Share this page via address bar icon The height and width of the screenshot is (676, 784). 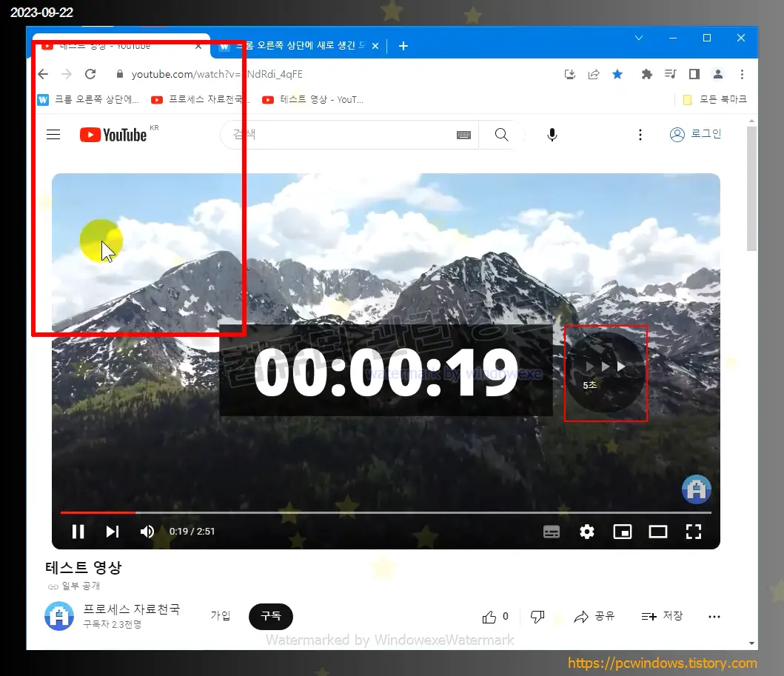(x=594, y=74)
